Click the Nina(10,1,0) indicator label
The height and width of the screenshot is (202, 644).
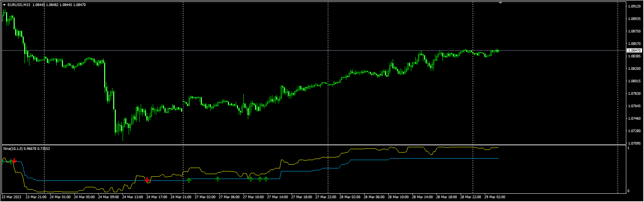13,149
